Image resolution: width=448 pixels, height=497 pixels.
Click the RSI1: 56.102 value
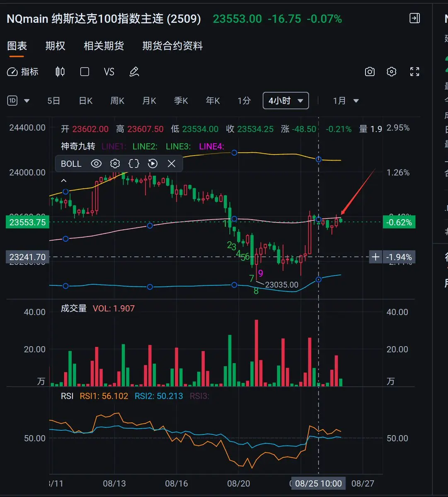pos(104,396)
